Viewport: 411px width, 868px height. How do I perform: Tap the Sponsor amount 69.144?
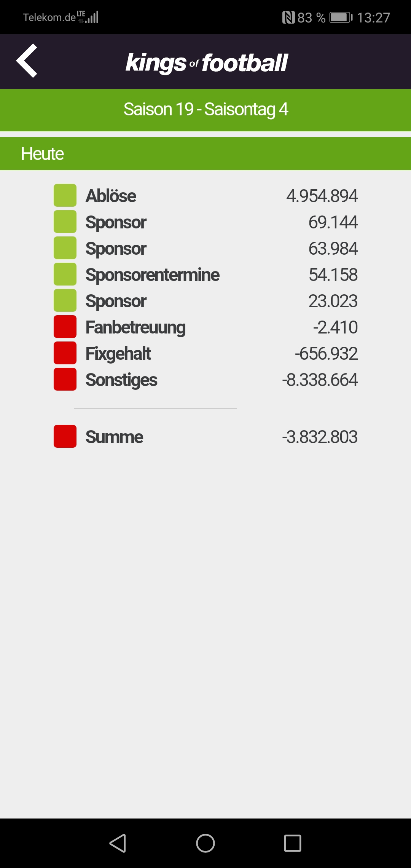pos(333,222)
